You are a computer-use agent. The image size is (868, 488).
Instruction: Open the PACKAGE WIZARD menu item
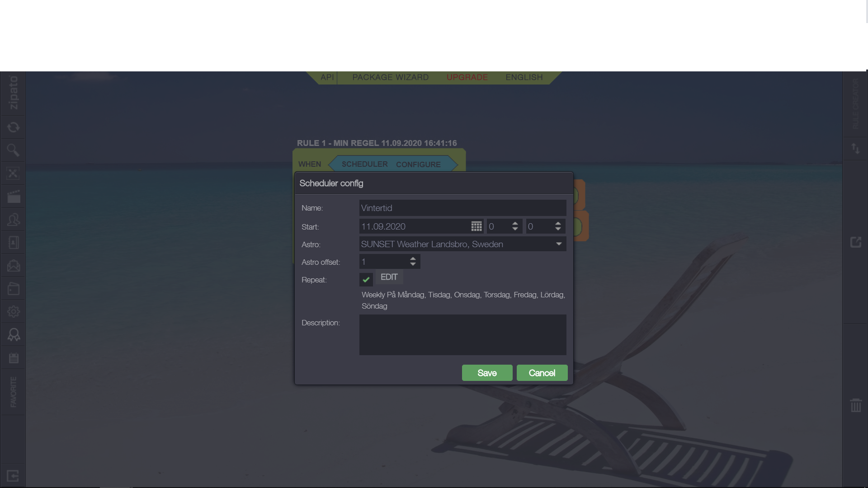pos(390,77)
